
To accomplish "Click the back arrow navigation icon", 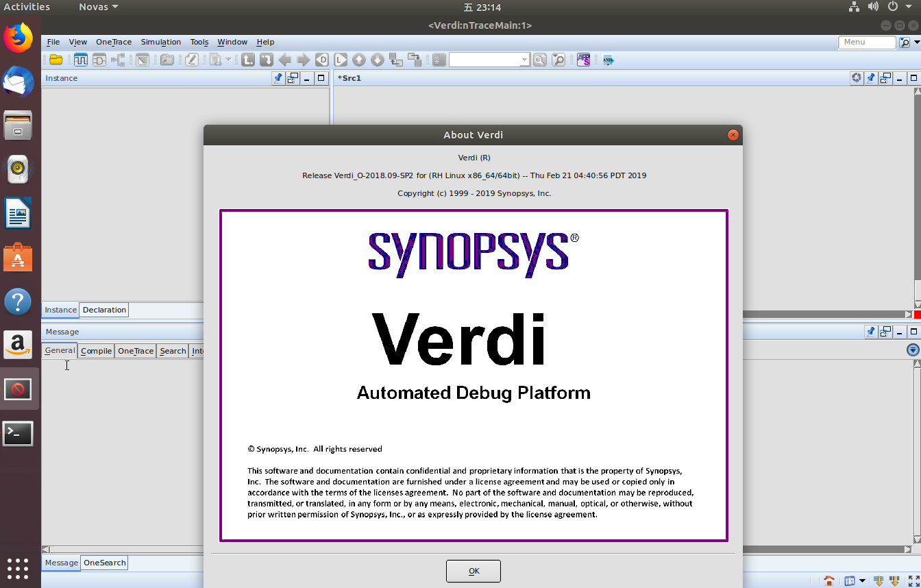I will point(285,60).
